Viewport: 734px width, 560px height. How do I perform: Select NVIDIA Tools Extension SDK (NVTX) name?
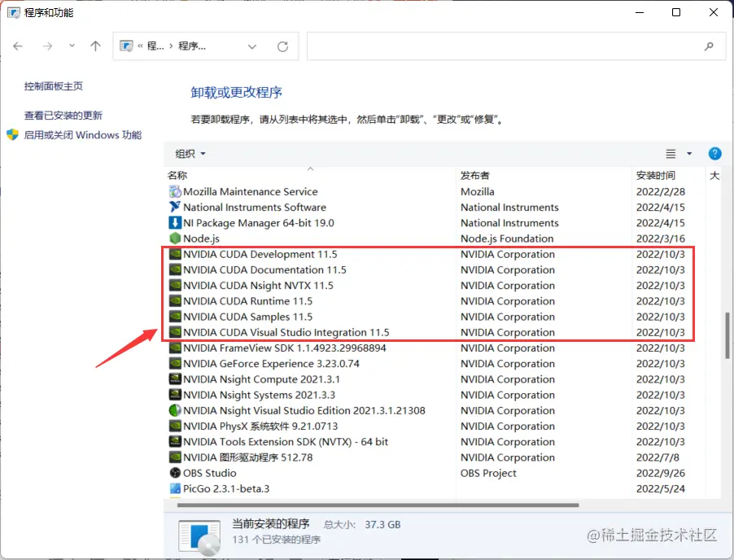pyautogui.click(x=286, y=442)
